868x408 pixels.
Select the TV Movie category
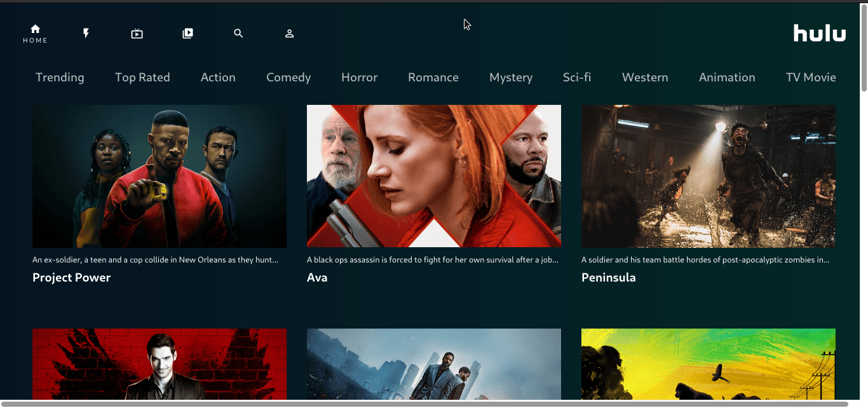pos(811,78)
